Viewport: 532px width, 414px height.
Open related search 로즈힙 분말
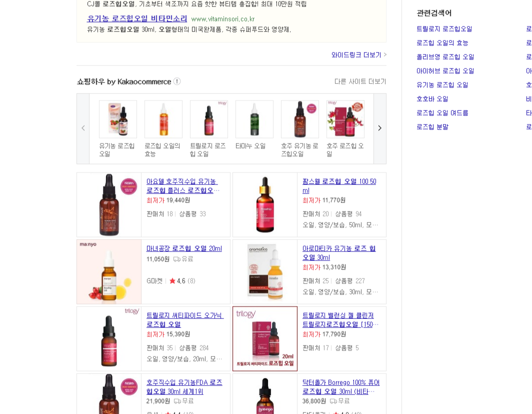pyautogui.click(x=432, y=126)
